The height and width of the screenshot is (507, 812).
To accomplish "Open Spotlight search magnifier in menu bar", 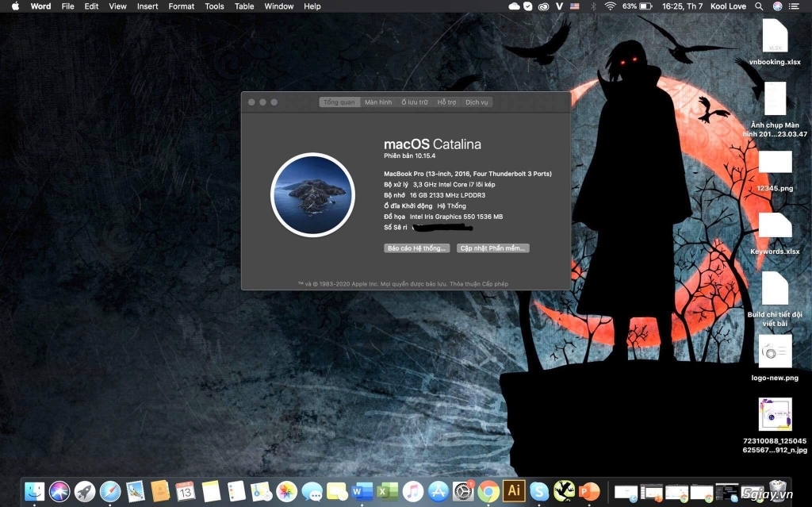I will 759,6.
